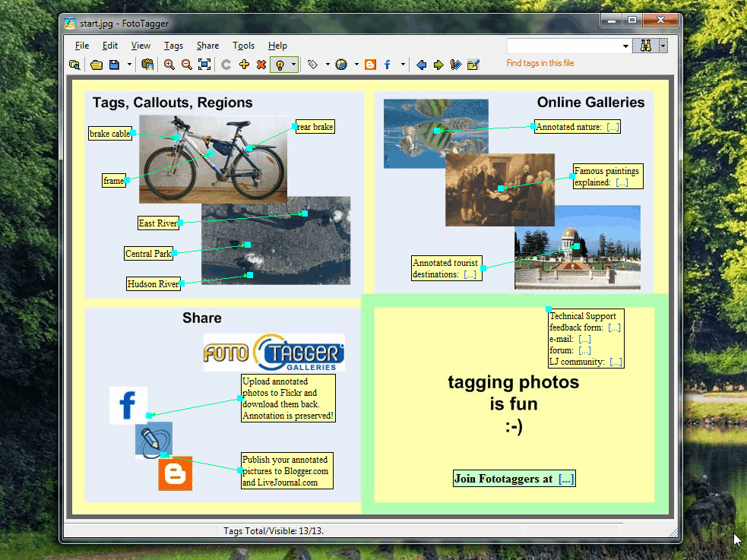Click the Join Fototaggers at [...] link
The image size is (747, 560).
click(566, 479)
